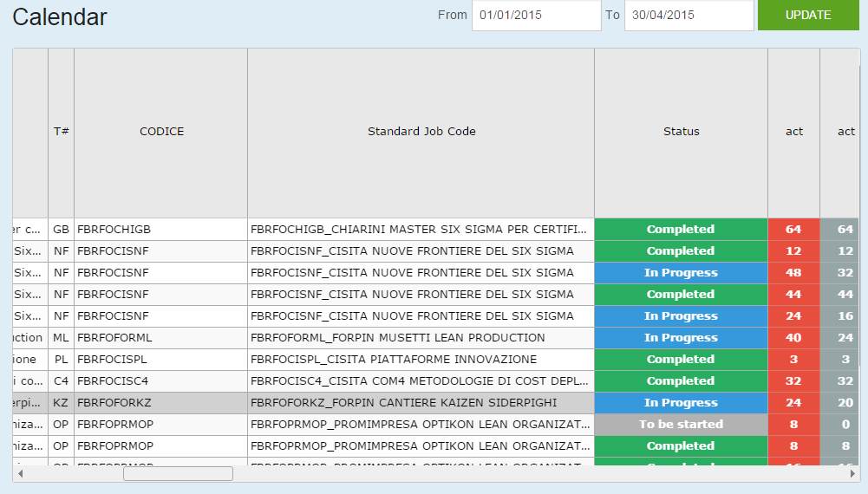Click the Standard Job Code column header
The height and width of the screenshot is (494, 868).
421,132
